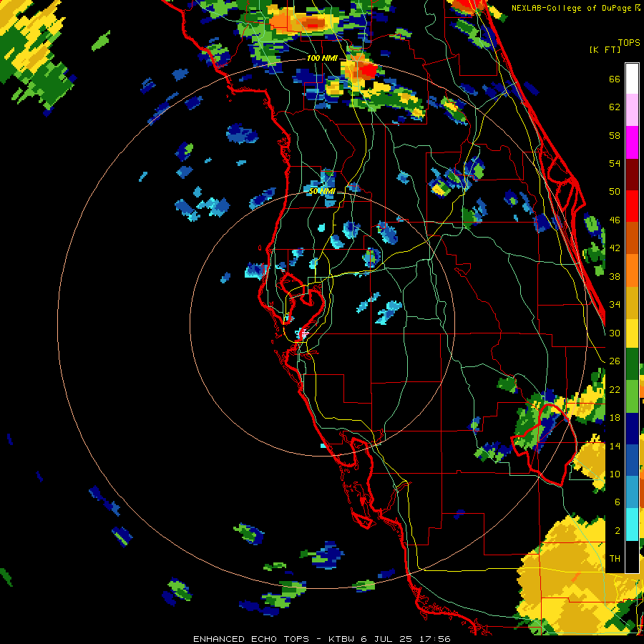The image size is (644, 644).
Task: Click the KTBW station identifier in caption
Action: [341, 639]
